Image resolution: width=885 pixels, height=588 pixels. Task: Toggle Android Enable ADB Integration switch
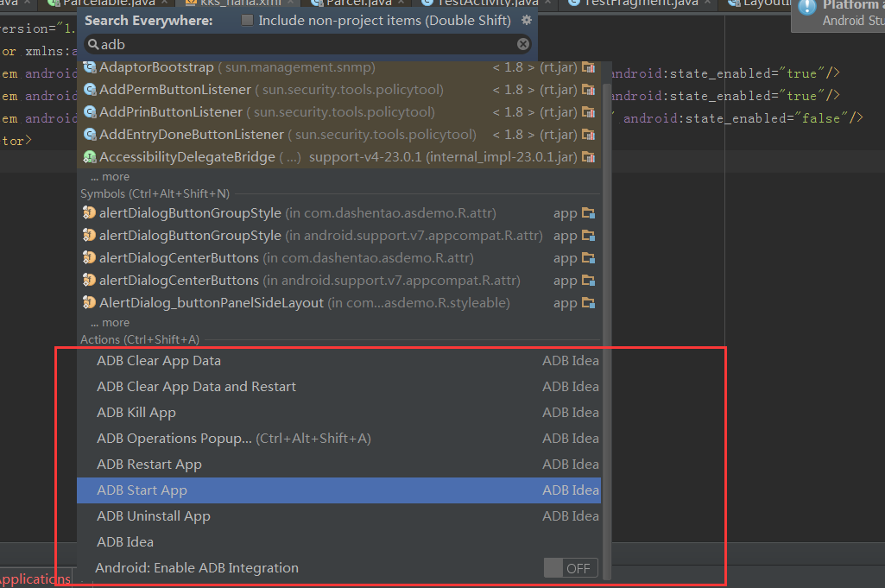pyautogui.click(x=571, y=568)
